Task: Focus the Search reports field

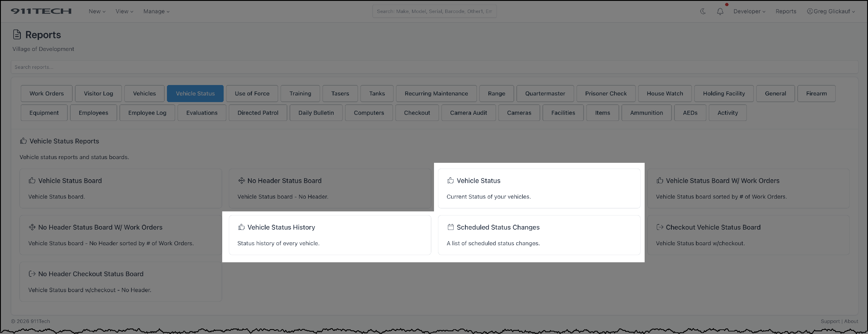Action: (x=434, y=67)
